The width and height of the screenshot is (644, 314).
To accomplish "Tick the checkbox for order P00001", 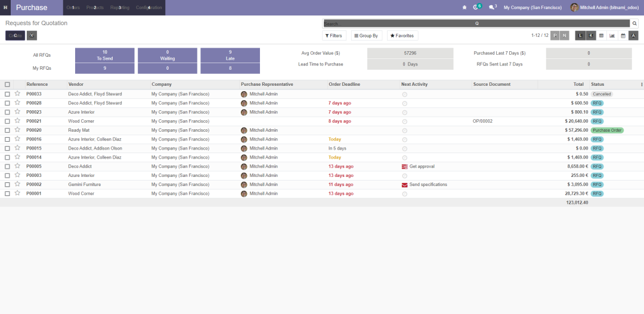I will coord(7,194).
